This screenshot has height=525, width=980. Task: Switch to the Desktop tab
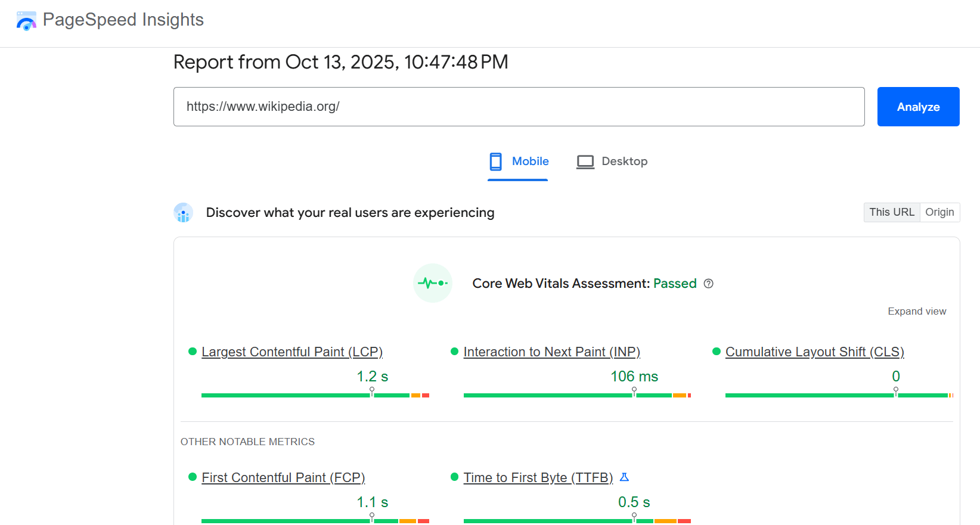coord(612,161)
